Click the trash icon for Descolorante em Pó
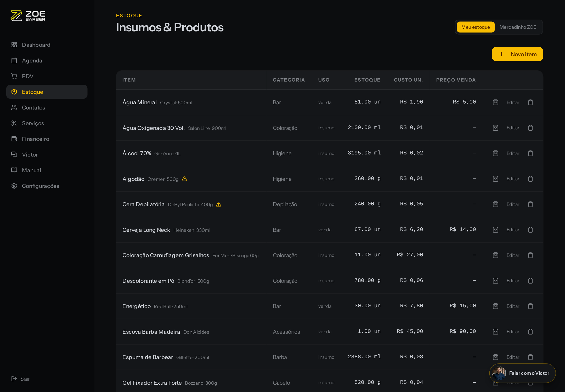Image resolution: width=565 pixels, height=392 pixels. point(530,281)
